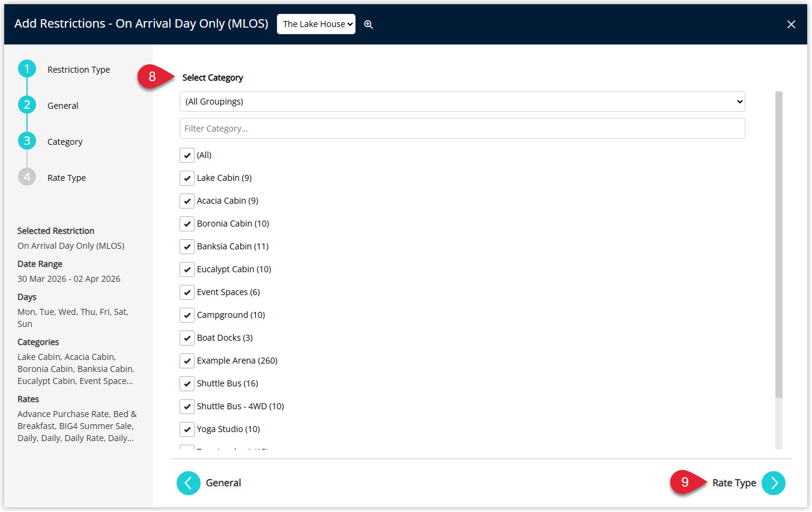Click the step 2 circle in the wizard
The height and width of the screenshot is (512, 812).
point(27,105)
